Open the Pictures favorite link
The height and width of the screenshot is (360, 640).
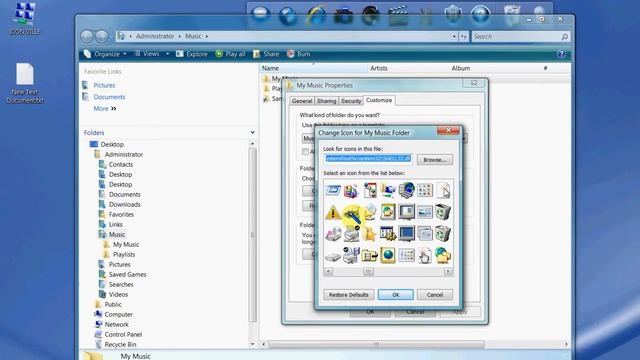pyautogui.click(x=104, y=85)
